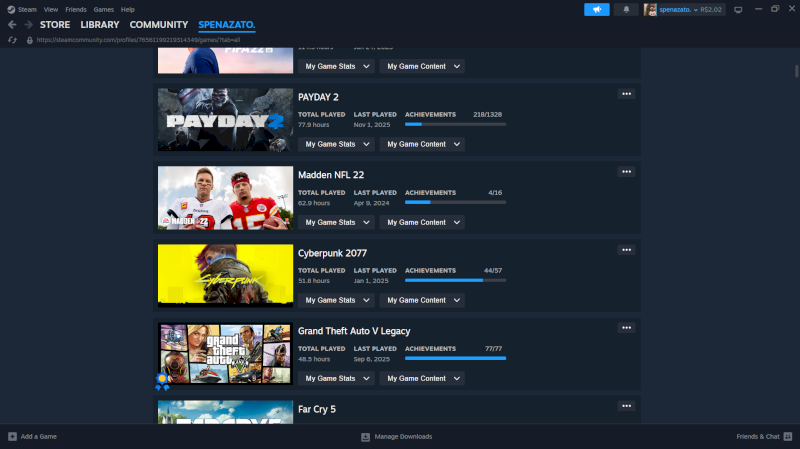This screenshot has height=449, width=800.
Task: Click the plus icon beside Add a Game
Action: tap(12, 437)
